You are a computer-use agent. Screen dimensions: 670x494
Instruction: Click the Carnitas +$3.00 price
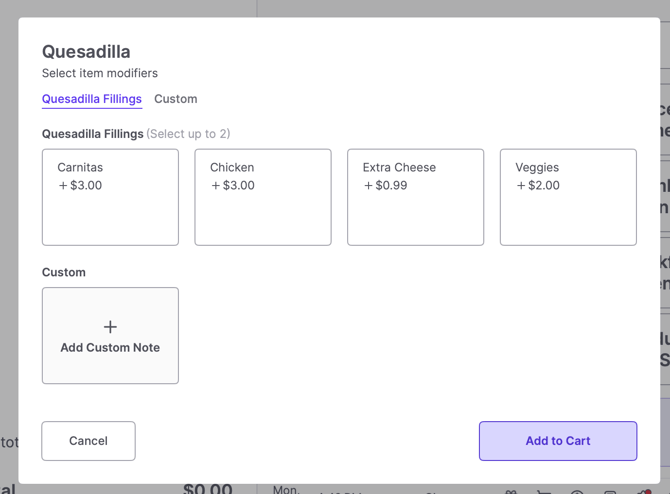(80, 185)
